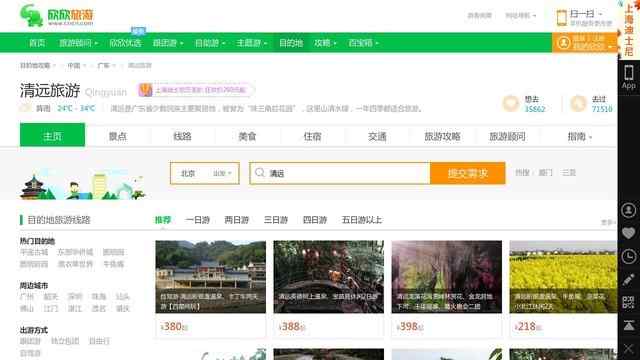The width and height of the screenshot is (640, 360).
Task: Expand the 百宝箱 nav dropdown
Action: [377, 43]
